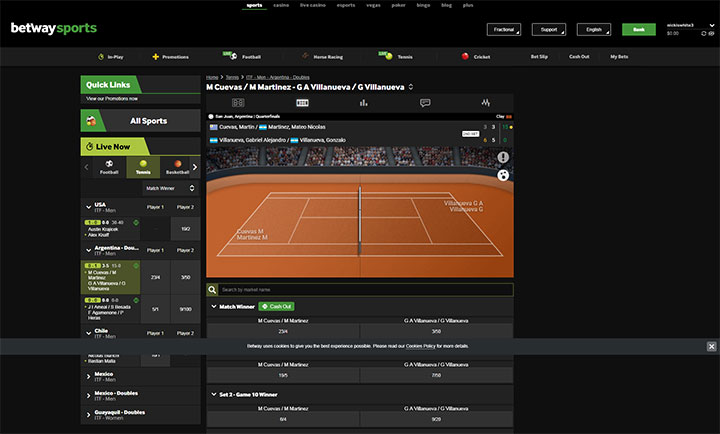This screenshot has width=720, height=434.
Task: Click the Live Now stopwatch icon
Action: tap(90, 147)
